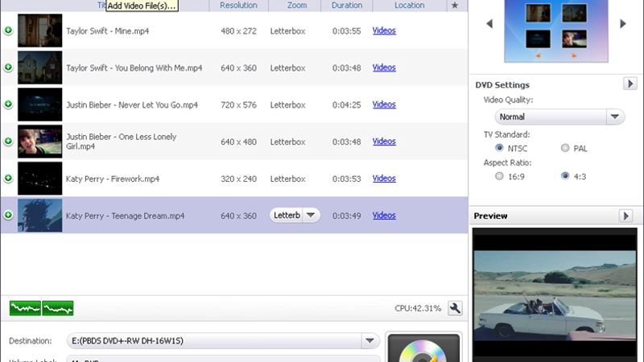The height and width of the screenshot is (362, 644).
Task: Open Videos link for Katy Perry - Firework.mp4
Action: pos(384,178)
